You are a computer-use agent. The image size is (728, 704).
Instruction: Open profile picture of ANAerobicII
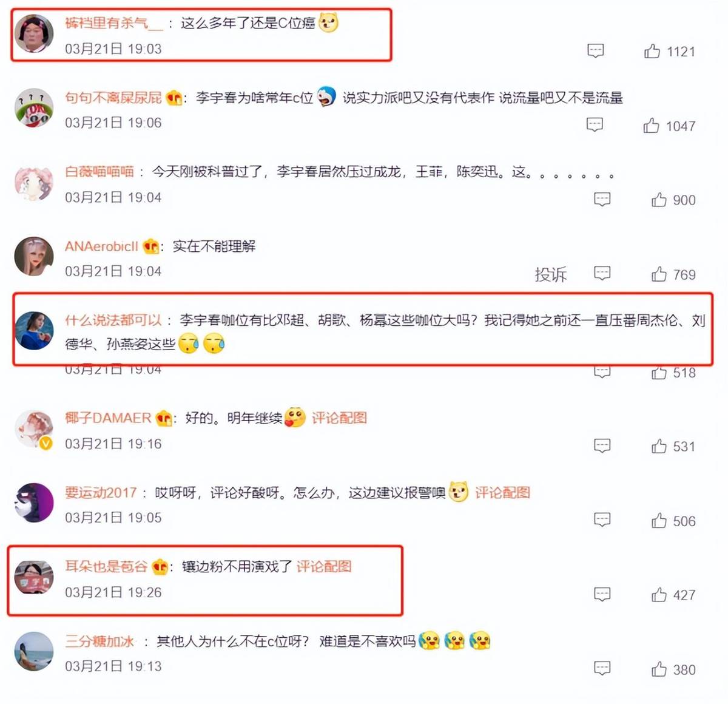pyautogui.click(x=34, y=256)
